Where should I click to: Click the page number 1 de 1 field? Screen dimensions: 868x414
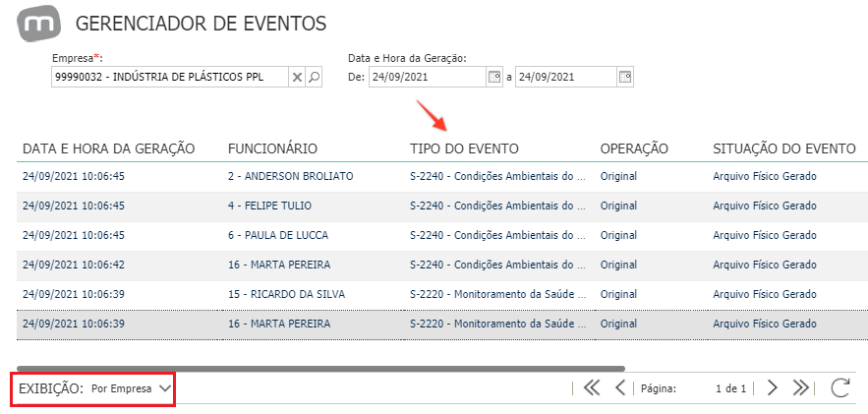point(730,388)
